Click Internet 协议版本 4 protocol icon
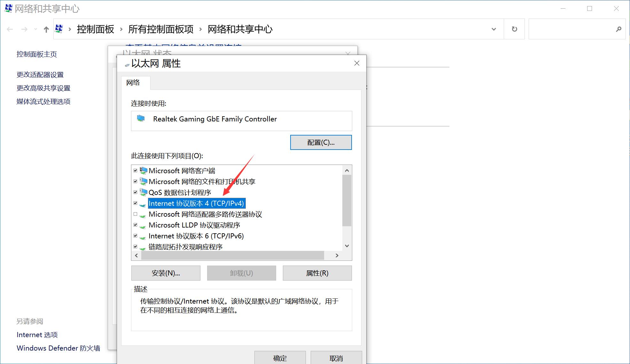Image resolution: width=630 pixels, height=364 pixels. 143,205
